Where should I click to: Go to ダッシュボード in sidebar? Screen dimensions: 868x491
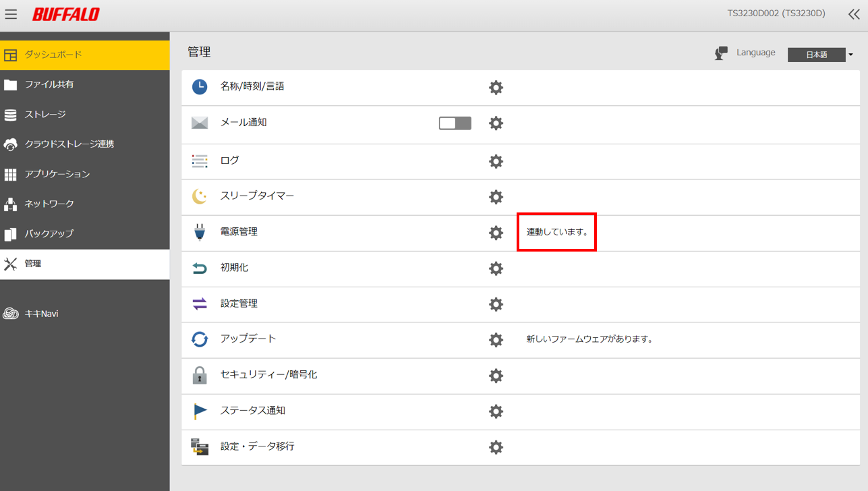(53, 55)
